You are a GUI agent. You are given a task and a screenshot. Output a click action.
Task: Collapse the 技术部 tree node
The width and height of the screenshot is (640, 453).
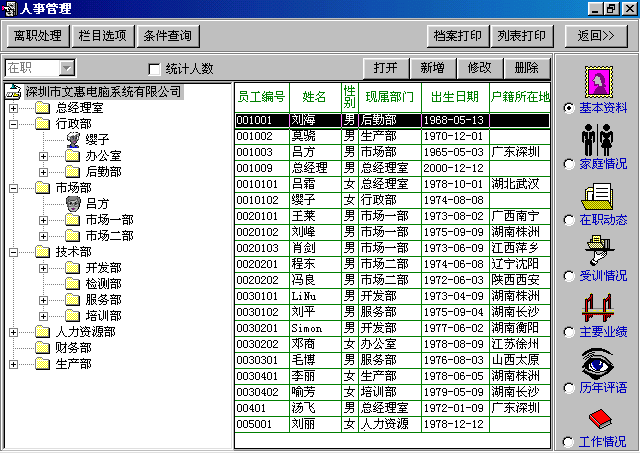[x=13, y=252]
